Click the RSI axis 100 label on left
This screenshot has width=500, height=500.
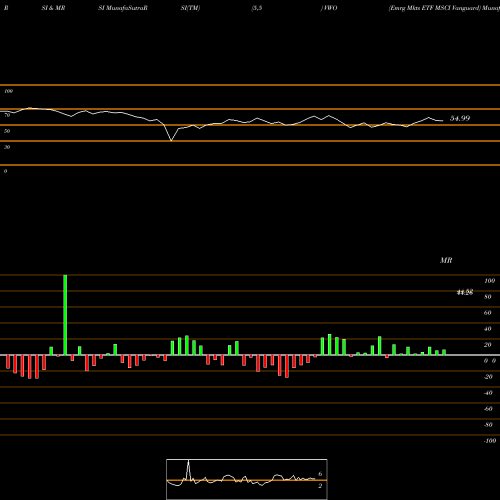coord(8,91)
